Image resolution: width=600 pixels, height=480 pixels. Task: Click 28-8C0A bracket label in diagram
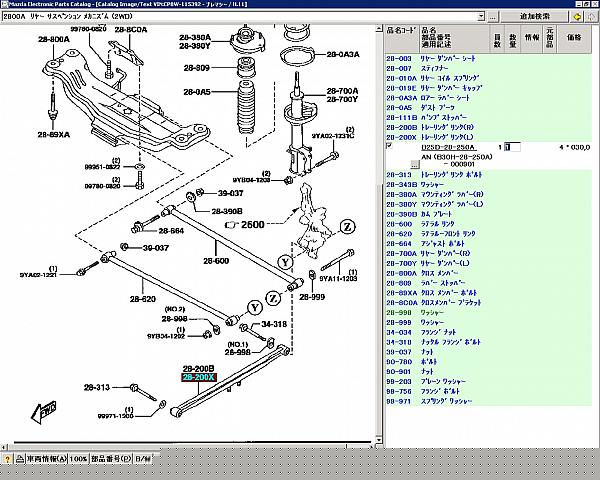click(131, 29)
